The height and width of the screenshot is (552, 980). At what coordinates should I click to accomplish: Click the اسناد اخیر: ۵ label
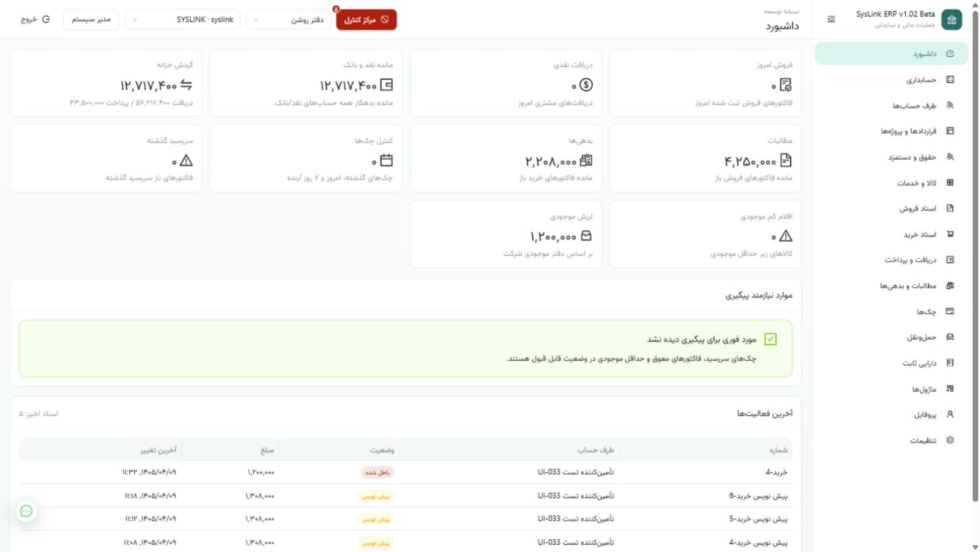pos(38,413)
